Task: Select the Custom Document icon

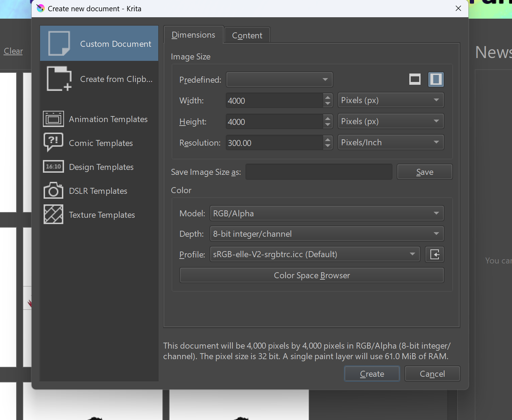Action: coord(59,43)
